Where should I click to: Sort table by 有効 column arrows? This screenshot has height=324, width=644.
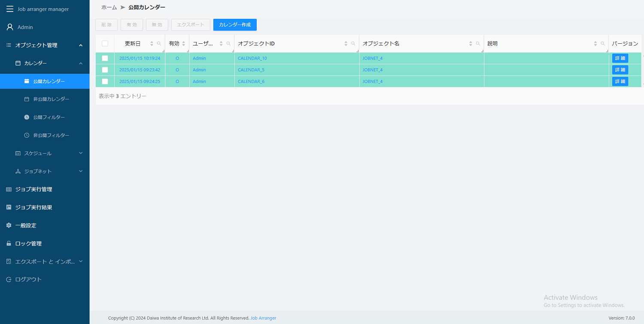tap(184, 44)
